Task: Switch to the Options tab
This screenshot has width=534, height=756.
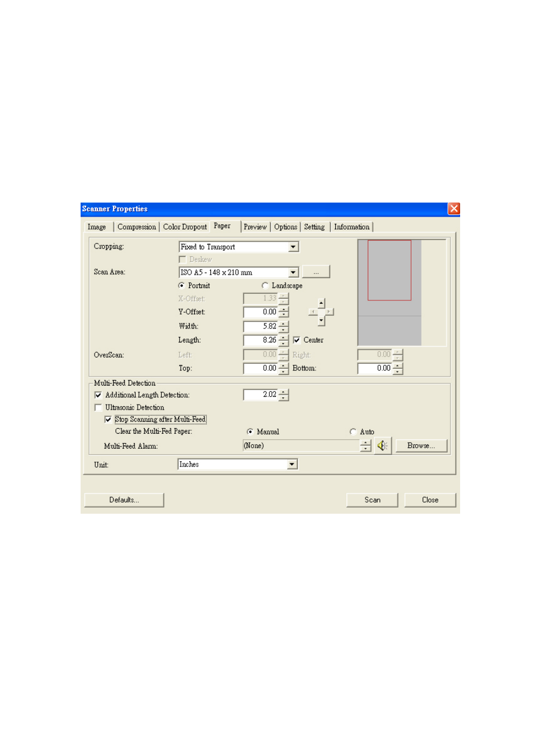Action: [286, 227]
